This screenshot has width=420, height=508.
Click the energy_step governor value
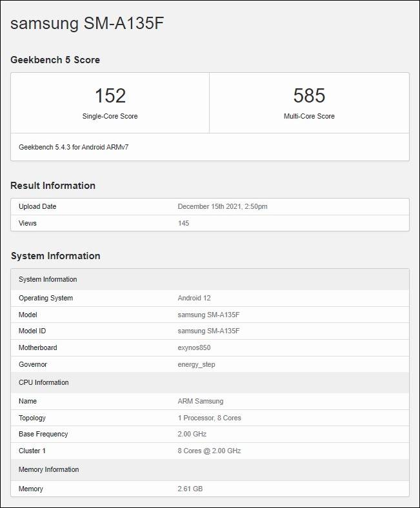(x=196, y=364)
